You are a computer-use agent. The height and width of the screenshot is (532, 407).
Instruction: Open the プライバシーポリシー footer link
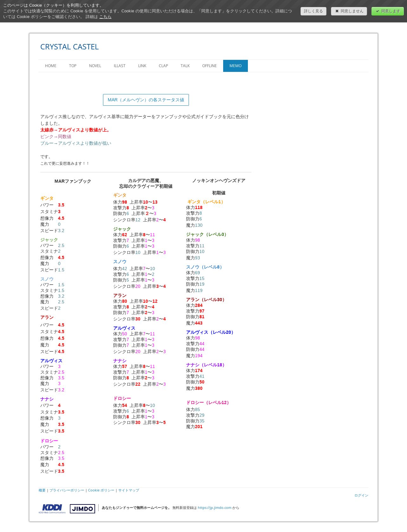tap(67, 490)
